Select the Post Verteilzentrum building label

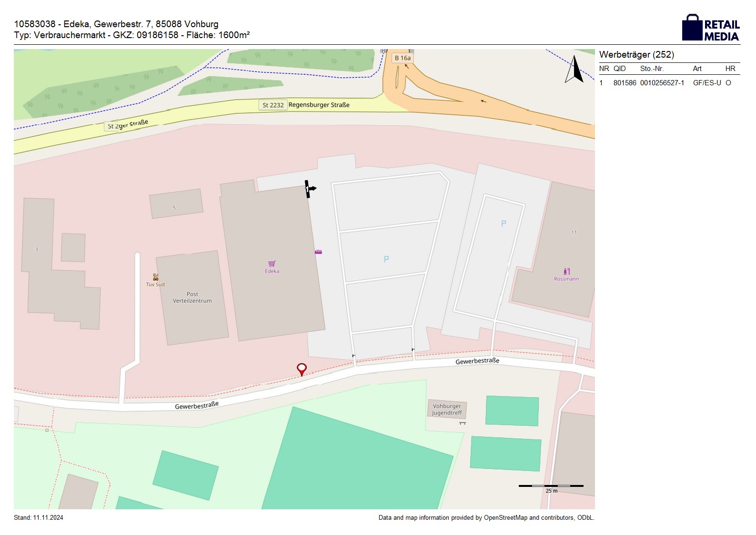click(192, 297)
